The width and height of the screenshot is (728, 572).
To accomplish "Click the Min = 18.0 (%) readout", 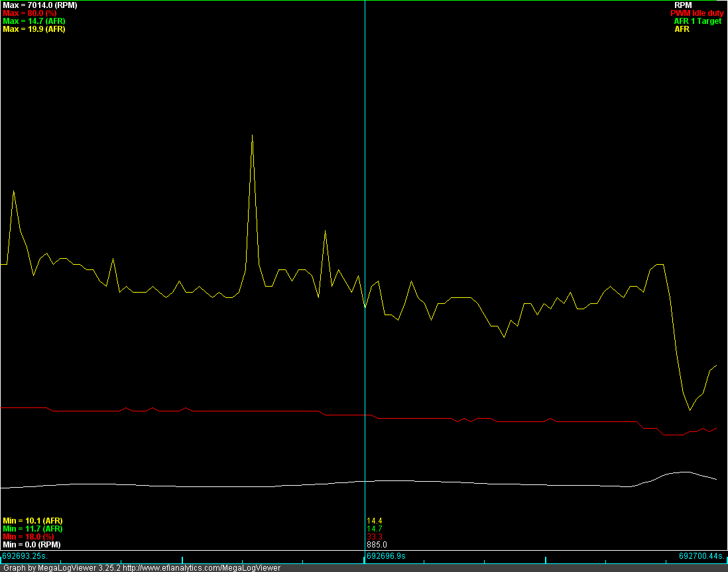I will pyautogui.click(x=29, y=537).
